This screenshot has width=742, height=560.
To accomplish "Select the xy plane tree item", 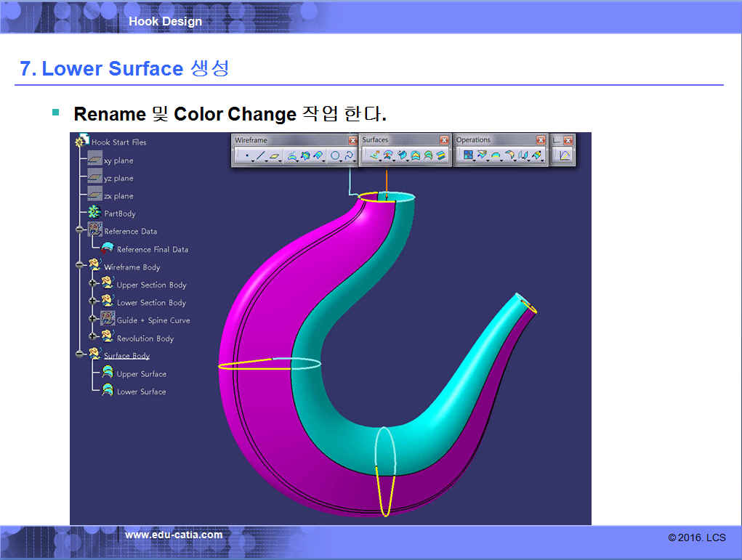I will pyautogui.click(x=118, y=161).
